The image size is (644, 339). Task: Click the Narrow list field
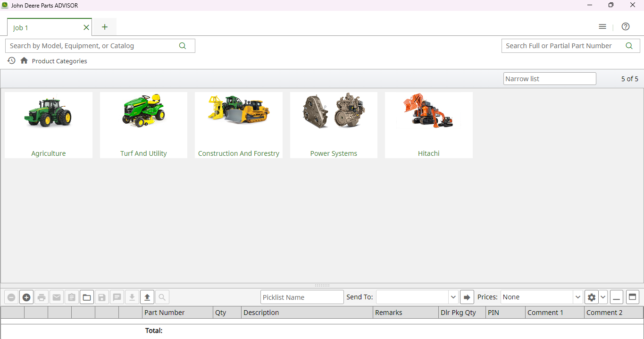pyautogui.click(x=550, y=79)
